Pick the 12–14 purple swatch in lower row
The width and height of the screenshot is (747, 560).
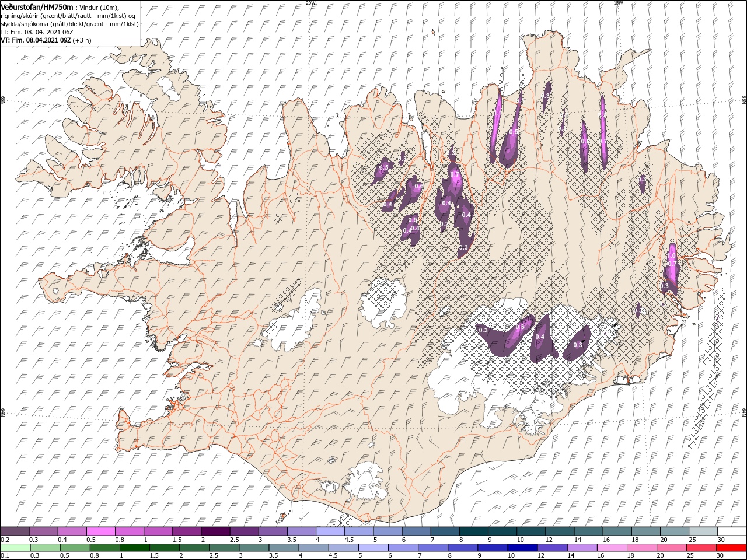(553, 548)
